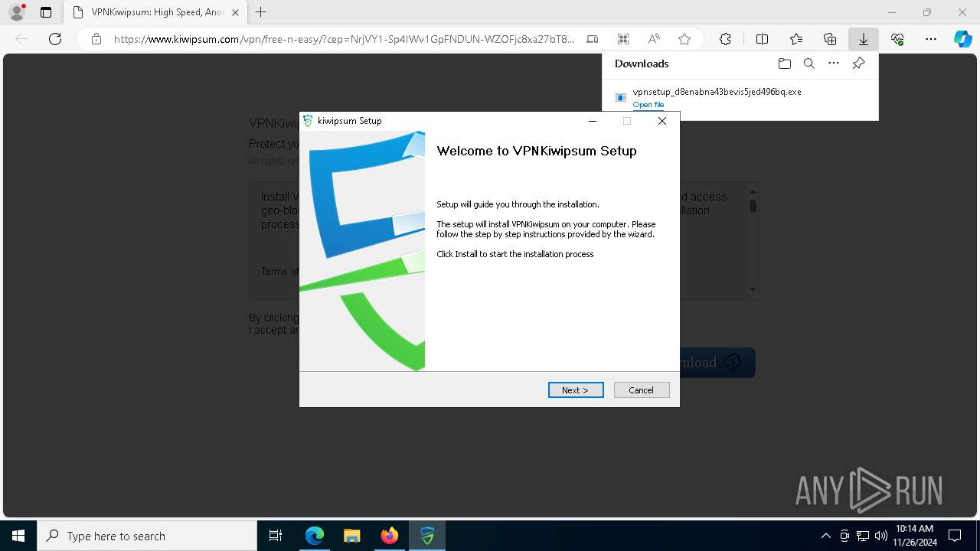
Task: Open Windows Start menu
Action: pos(18,536)
